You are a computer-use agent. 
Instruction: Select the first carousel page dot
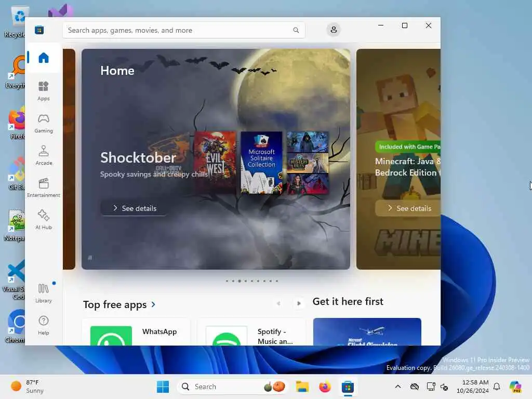227,281
